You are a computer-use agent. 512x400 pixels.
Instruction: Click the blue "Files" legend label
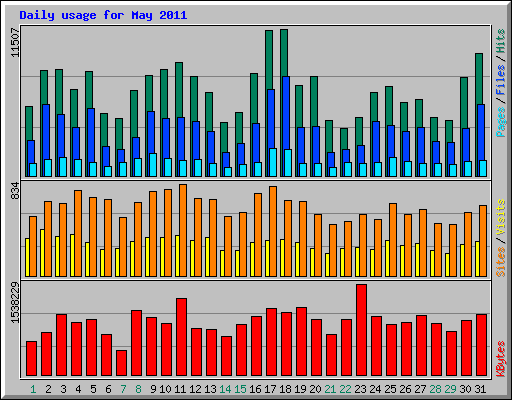[501, 80]
